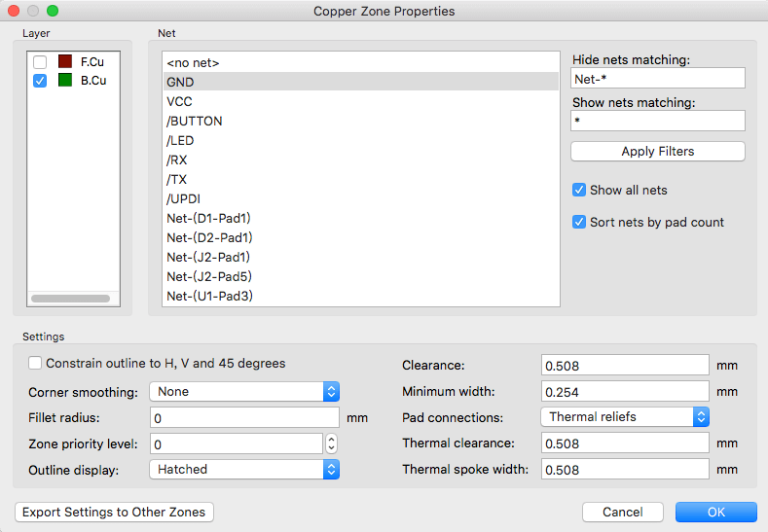Toggle Show all nets checkbox
Viewport: 768px width, 532px height.
(579, 190)
